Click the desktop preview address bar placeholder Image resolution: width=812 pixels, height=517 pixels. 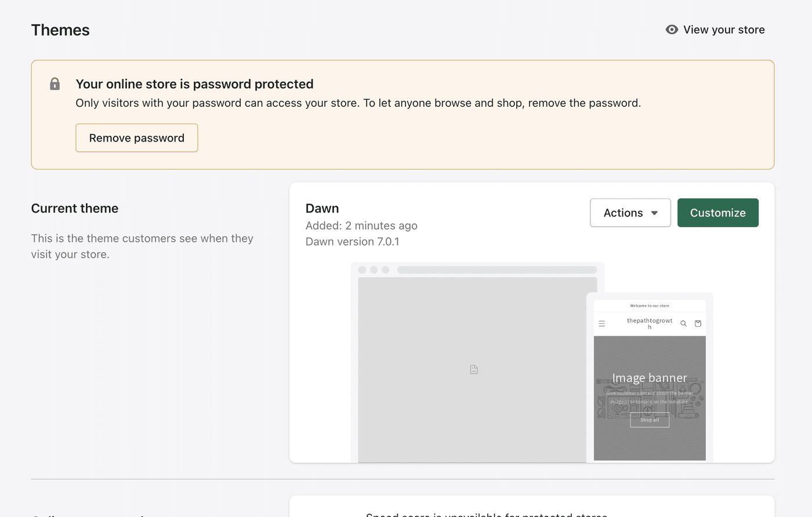tap(497, 270)
